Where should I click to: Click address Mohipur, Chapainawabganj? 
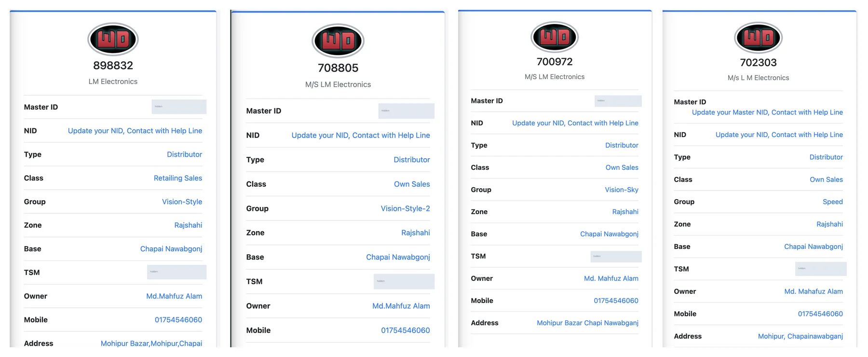click(x=800, y=336)
